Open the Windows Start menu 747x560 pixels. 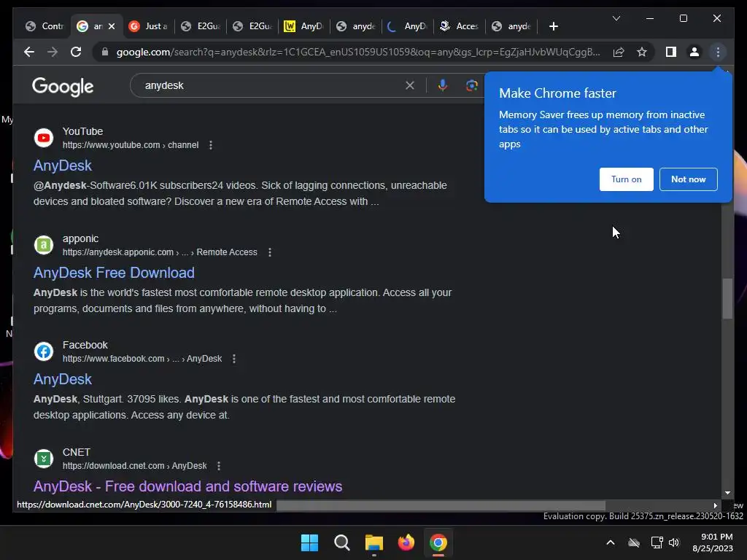(x=309, y=542)
